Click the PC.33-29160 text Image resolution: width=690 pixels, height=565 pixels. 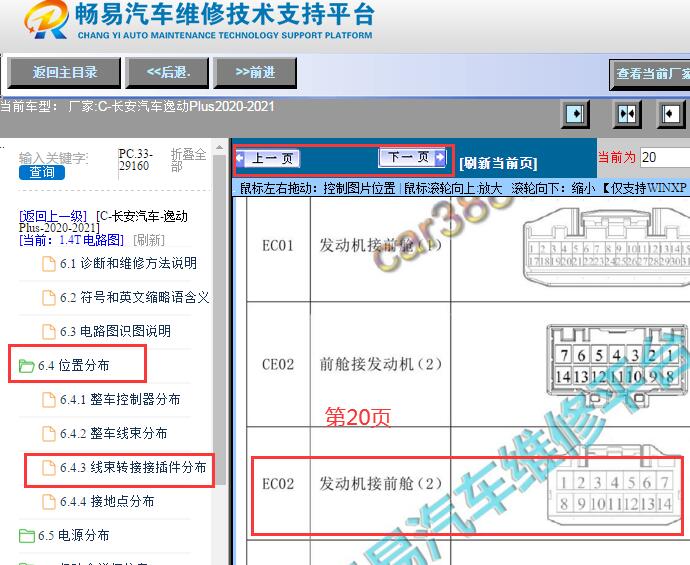(x=136, y=160)
